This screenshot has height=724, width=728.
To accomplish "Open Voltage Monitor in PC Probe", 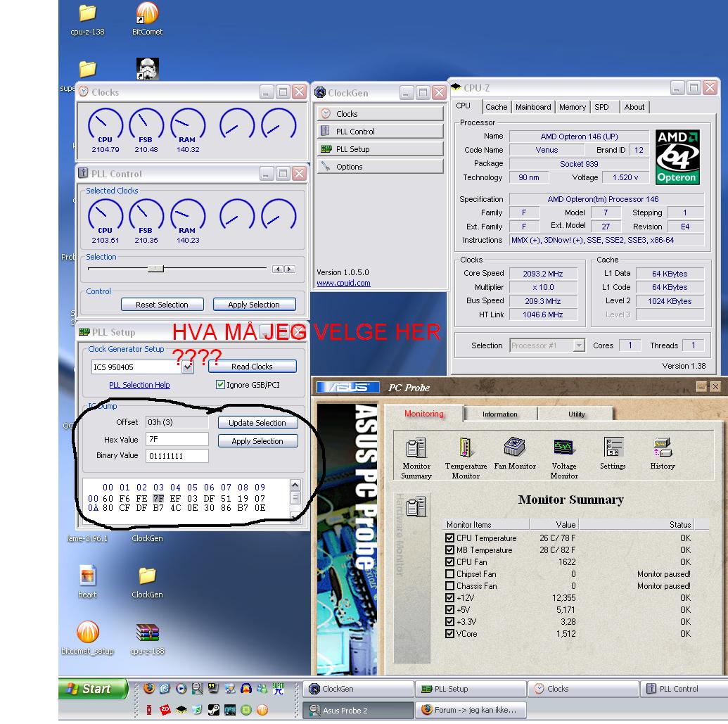I will tap(564, 457).
